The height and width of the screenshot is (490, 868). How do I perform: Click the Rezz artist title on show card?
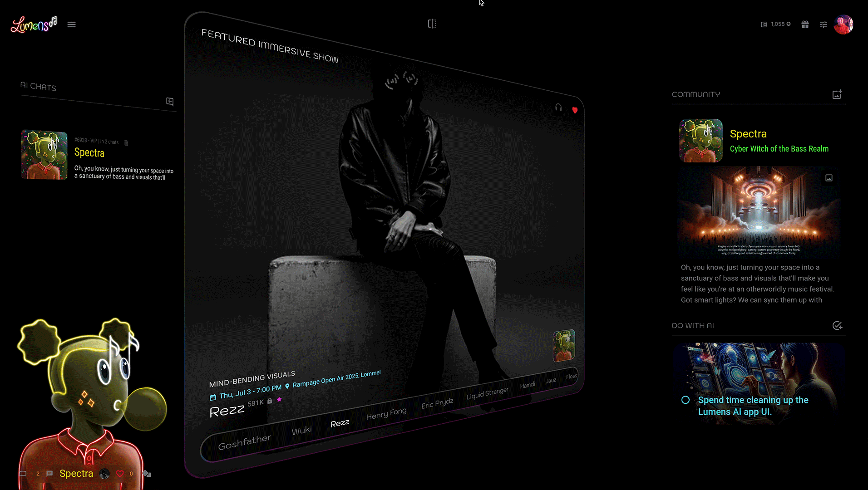[x=227, y=411]
